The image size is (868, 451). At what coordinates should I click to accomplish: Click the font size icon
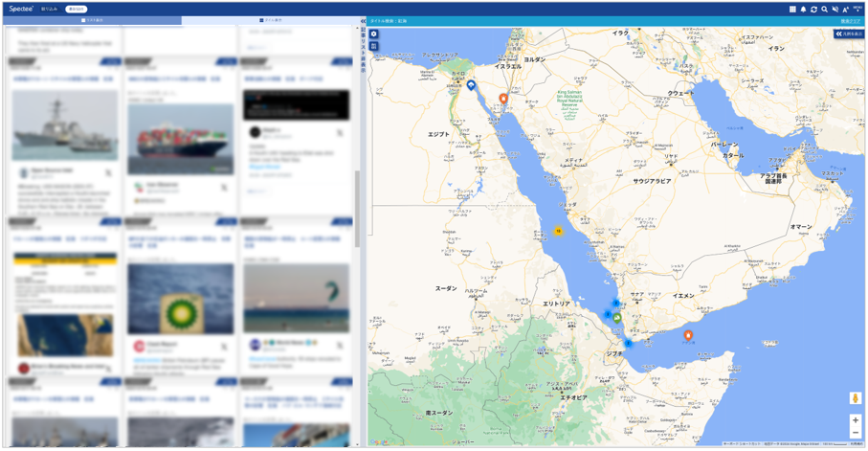[x=845, y=9]
